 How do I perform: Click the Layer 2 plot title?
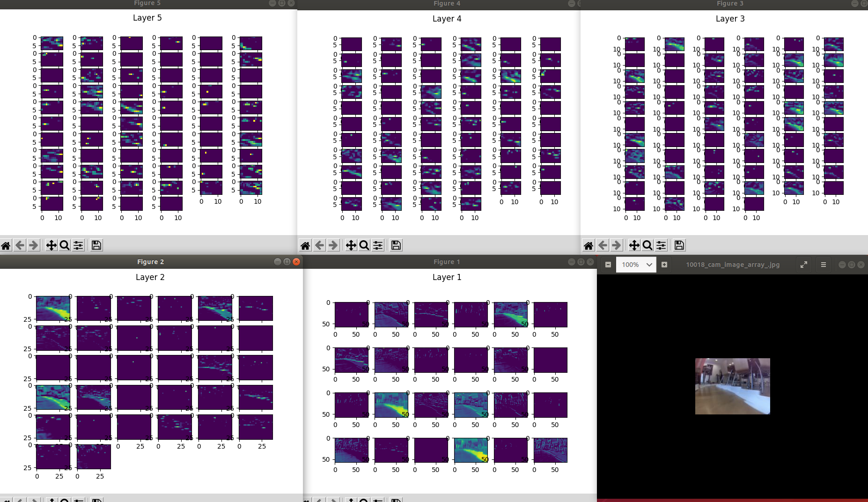click(150, 277)
